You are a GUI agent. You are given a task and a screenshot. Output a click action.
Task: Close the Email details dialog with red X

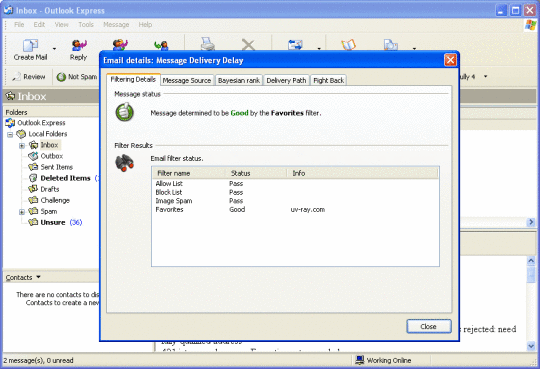tap(450, 60)
